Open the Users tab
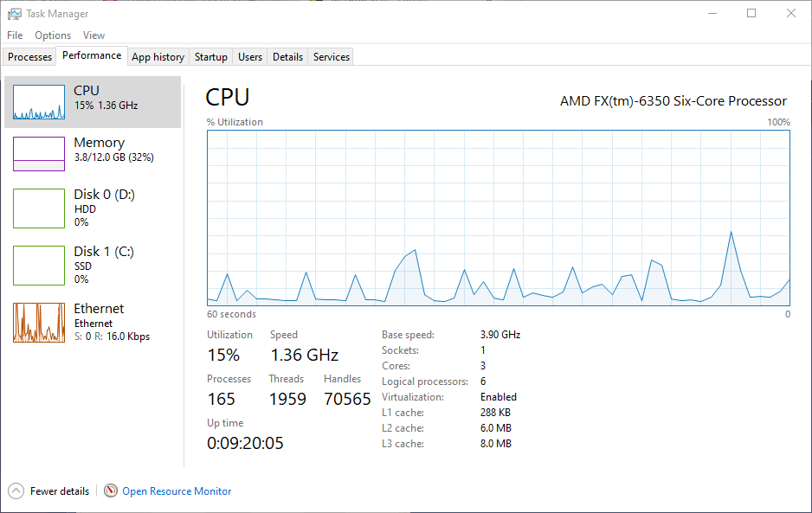 250,57
